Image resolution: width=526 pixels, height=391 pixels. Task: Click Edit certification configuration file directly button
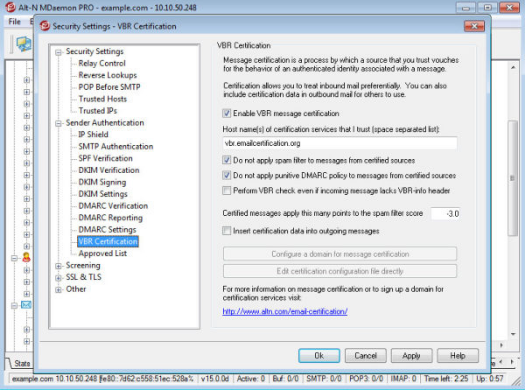click(340, 271)
